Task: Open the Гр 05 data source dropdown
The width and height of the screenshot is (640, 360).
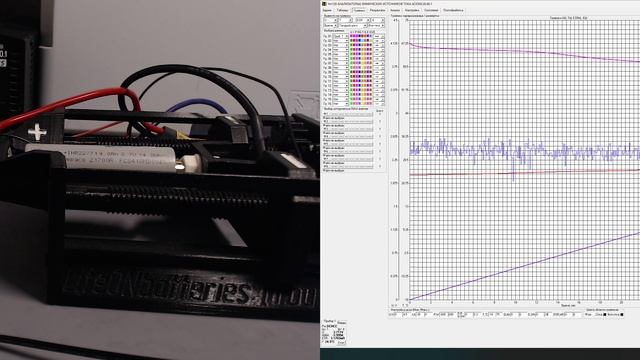Action: pos(340,54)
